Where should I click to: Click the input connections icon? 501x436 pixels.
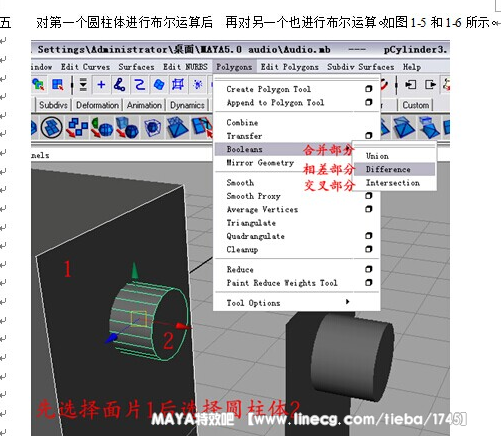[x=411, y=85]
